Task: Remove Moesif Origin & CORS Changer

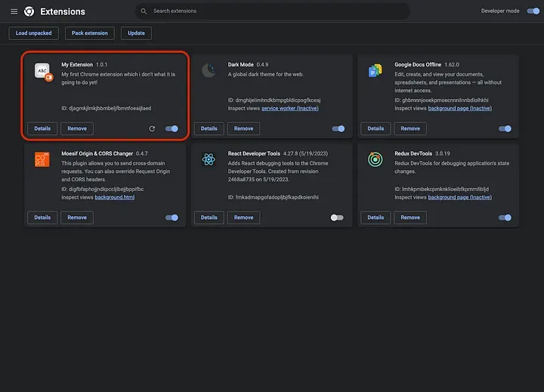Action: [x=77, y=218]
